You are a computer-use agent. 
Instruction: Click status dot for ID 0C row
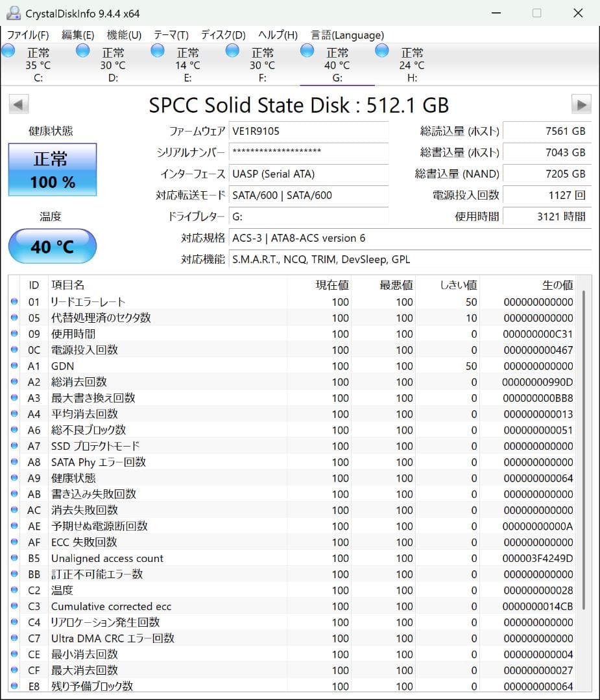[14, 349]
